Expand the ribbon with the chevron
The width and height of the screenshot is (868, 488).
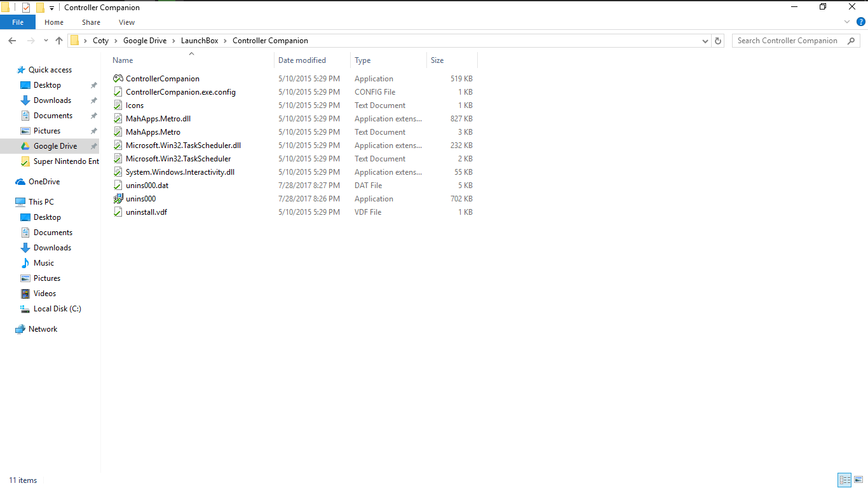click(x=847, y=22)
